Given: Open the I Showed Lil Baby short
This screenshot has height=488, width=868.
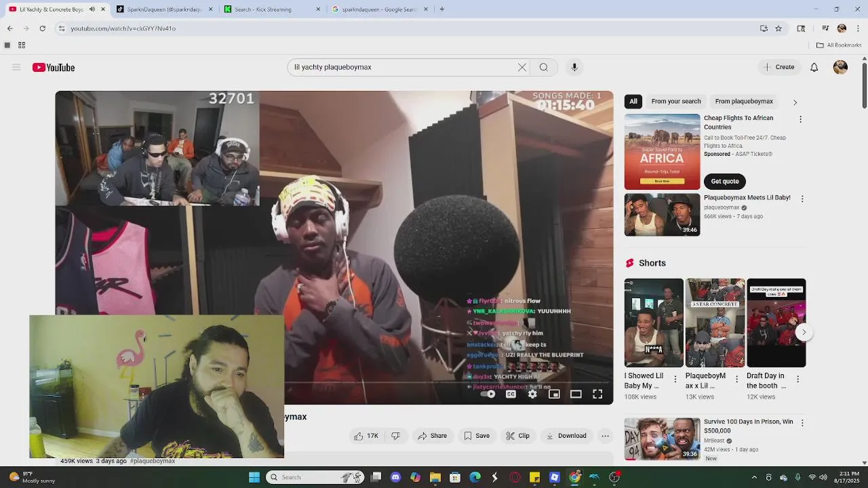Looking at the screenshot, I should coord(654,323).
